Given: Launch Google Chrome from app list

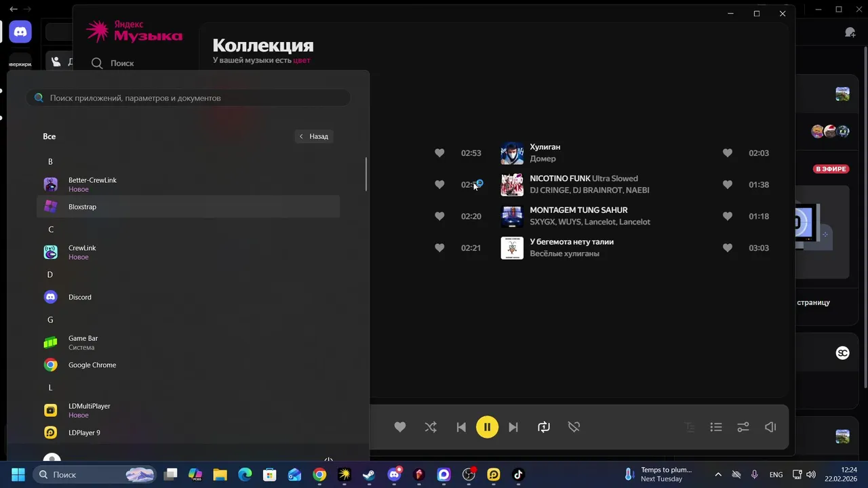Looking at the screenshot, I should [x=188, y=365].
